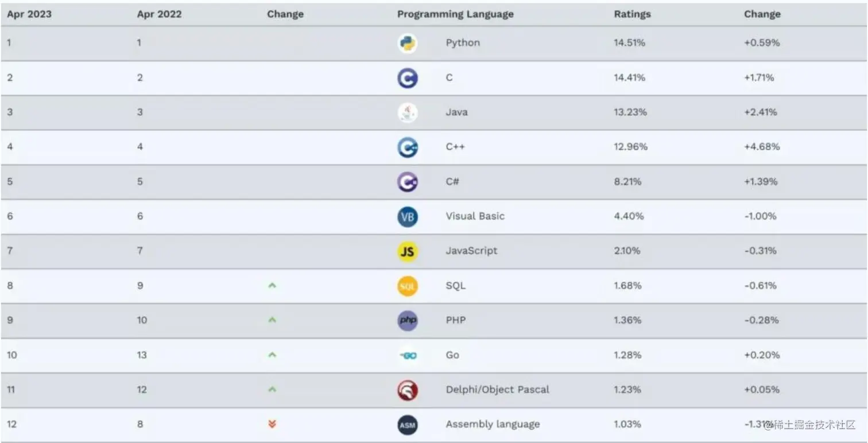Click the SQL logo icon
868x443 pixels.
point(408,286)
